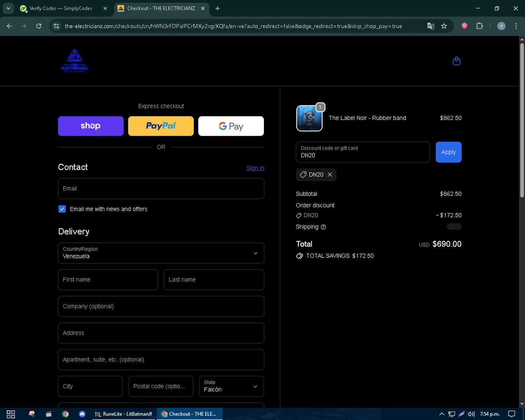Click the Postal code field
525x420 pixels.
click(161, 386)
